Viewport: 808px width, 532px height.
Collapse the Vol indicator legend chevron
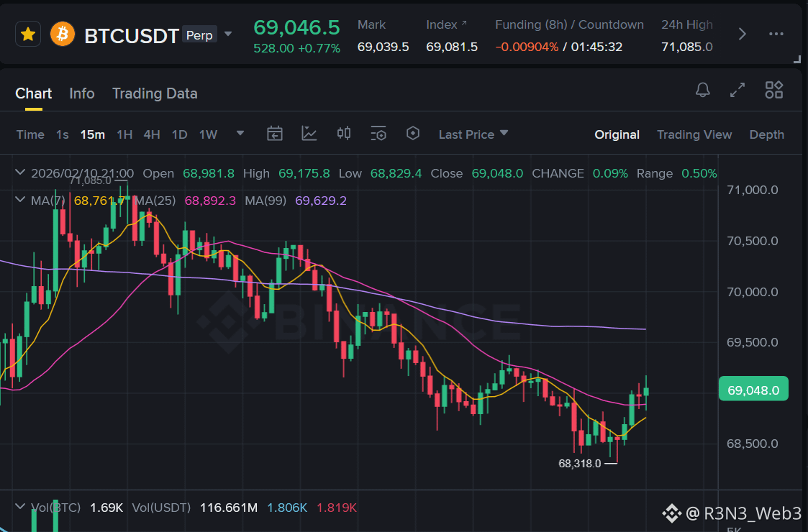[x=20, y=506]
